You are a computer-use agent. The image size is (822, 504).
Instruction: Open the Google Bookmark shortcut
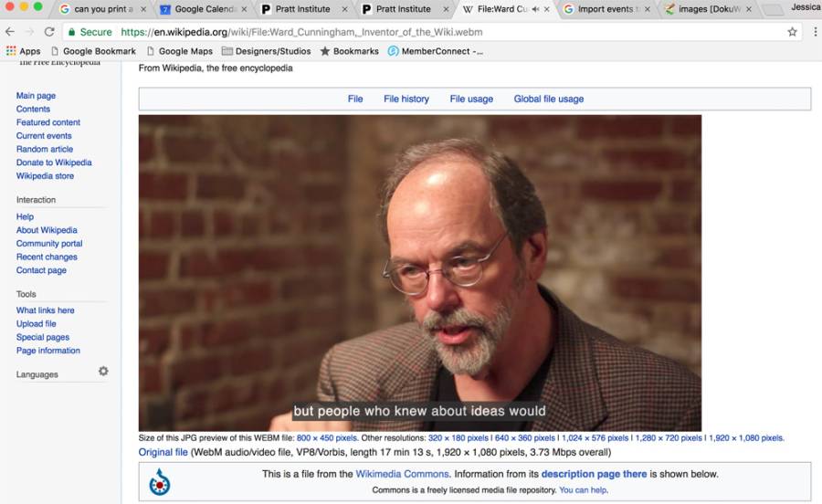point(93,51)
